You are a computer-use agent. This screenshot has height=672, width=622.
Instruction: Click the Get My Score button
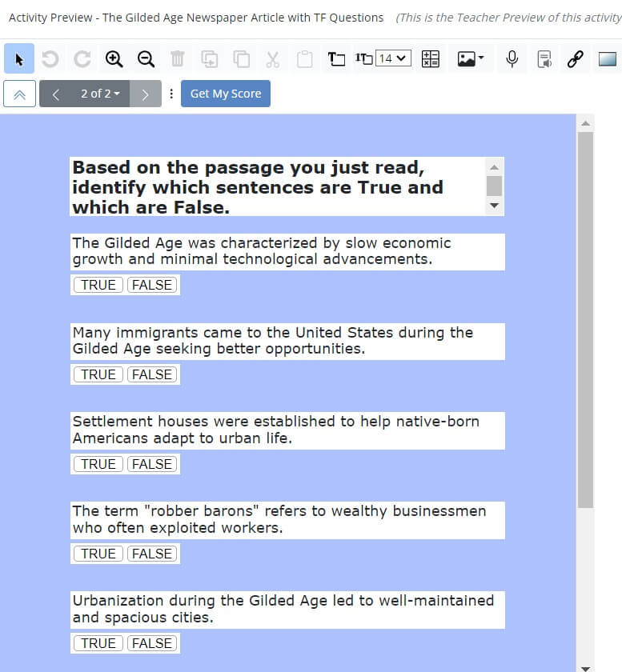point(226,94)
